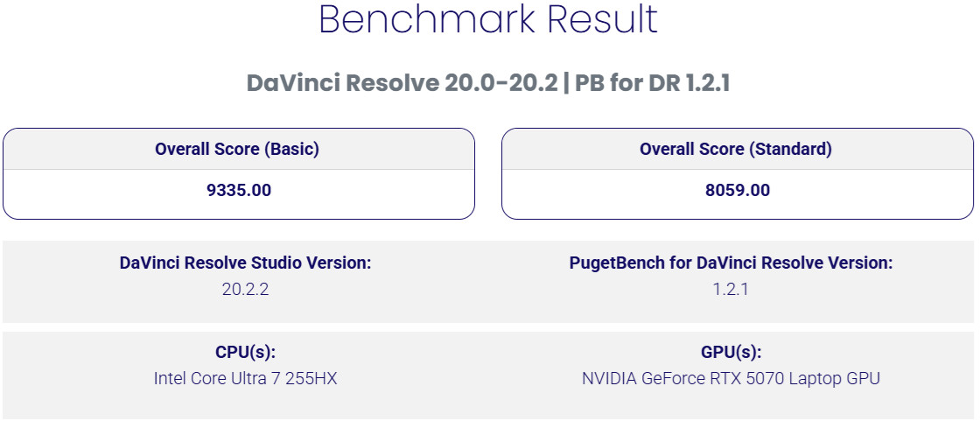Click the gray CPU and GPU hardware panel

click(488, 403)
